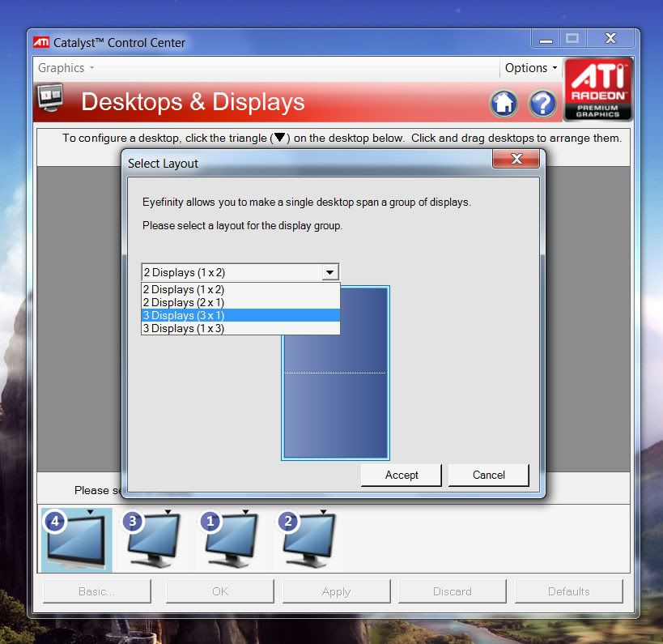Click the Select Layout dialog title
Image resolution: width=663 pixels, height=644 pixels.
click(163, 164)
